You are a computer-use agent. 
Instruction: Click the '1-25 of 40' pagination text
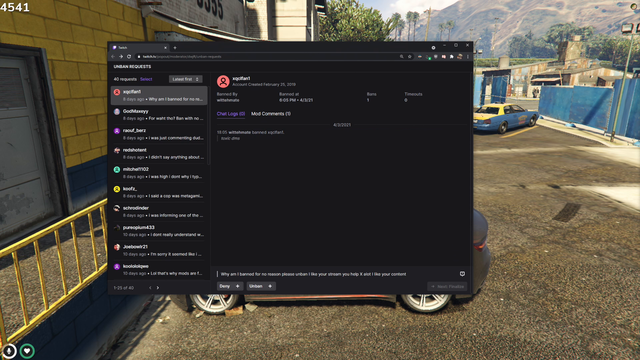pos(124,288)
